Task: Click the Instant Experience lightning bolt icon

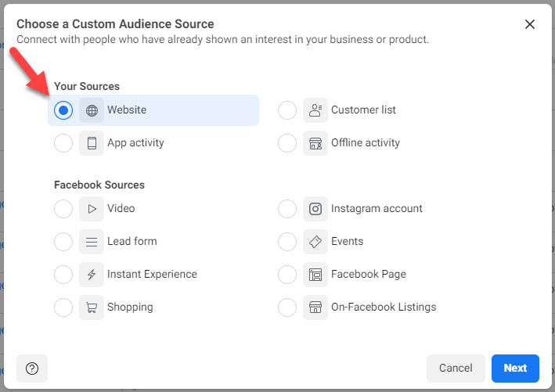Action: pos(92,275)
